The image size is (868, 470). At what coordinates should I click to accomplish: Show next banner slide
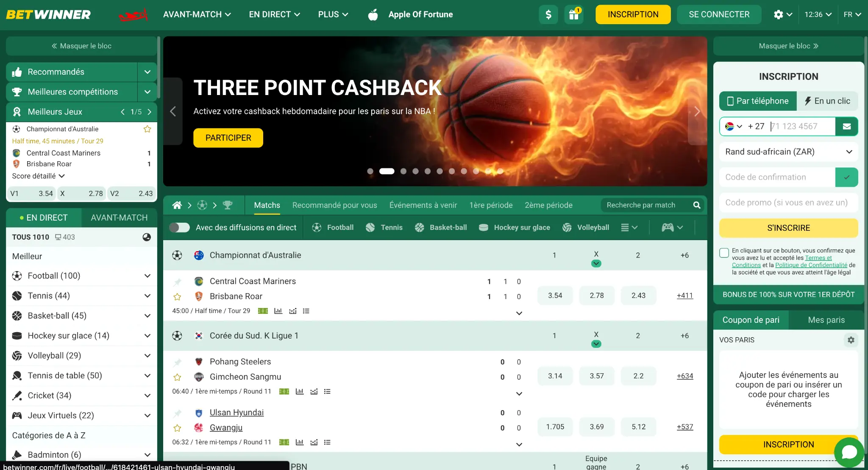click(697, 112)
